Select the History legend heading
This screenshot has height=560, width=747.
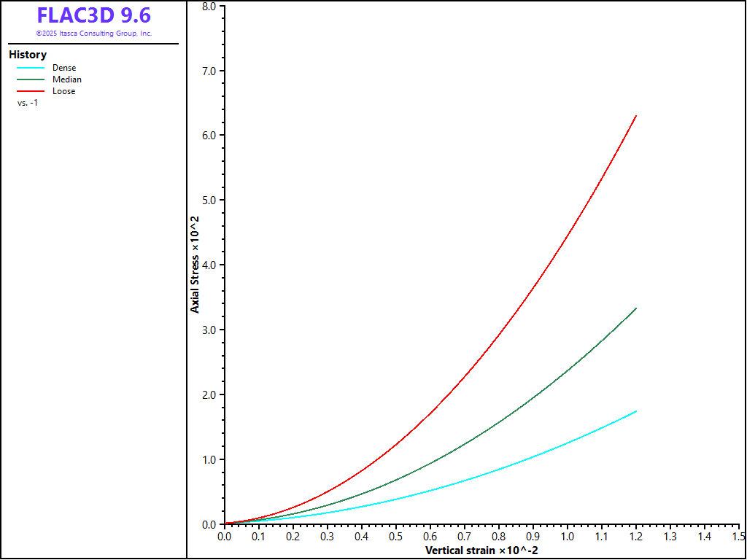(28, 55)
